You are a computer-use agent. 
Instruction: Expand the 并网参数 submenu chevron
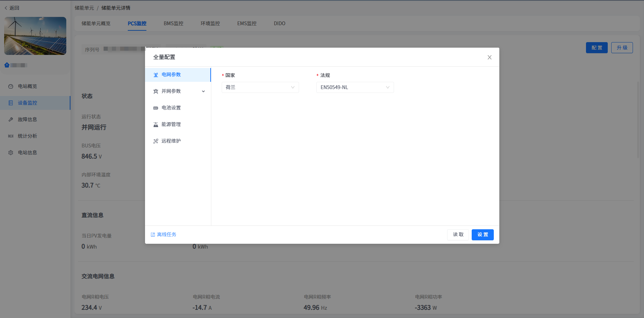tap(203, 91)
